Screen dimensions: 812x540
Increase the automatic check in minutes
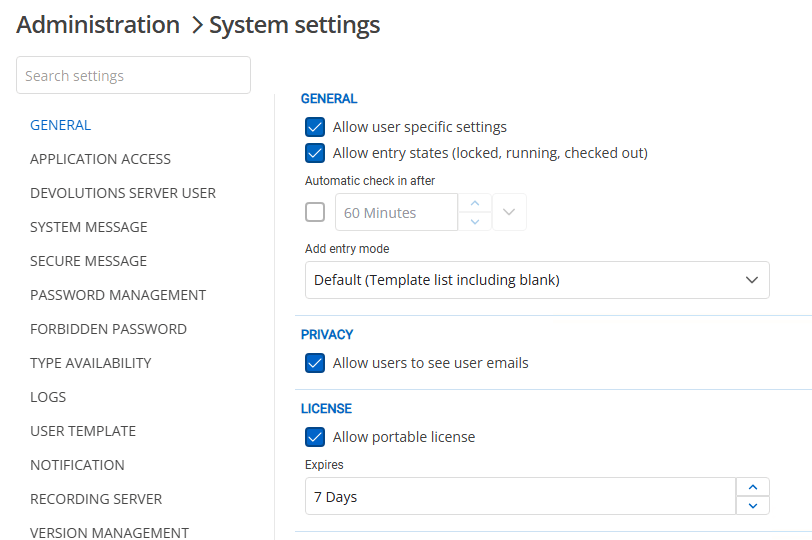[x=475, y=203]
